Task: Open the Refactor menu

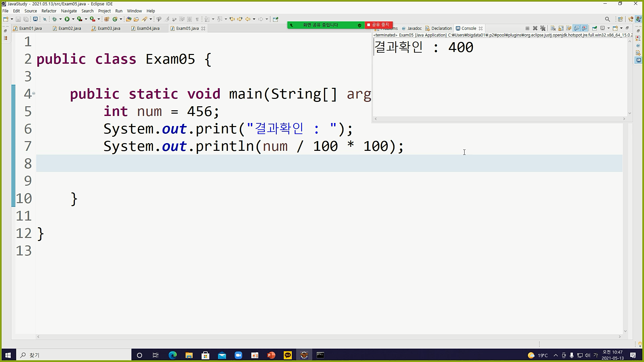Action: (49, 11)
